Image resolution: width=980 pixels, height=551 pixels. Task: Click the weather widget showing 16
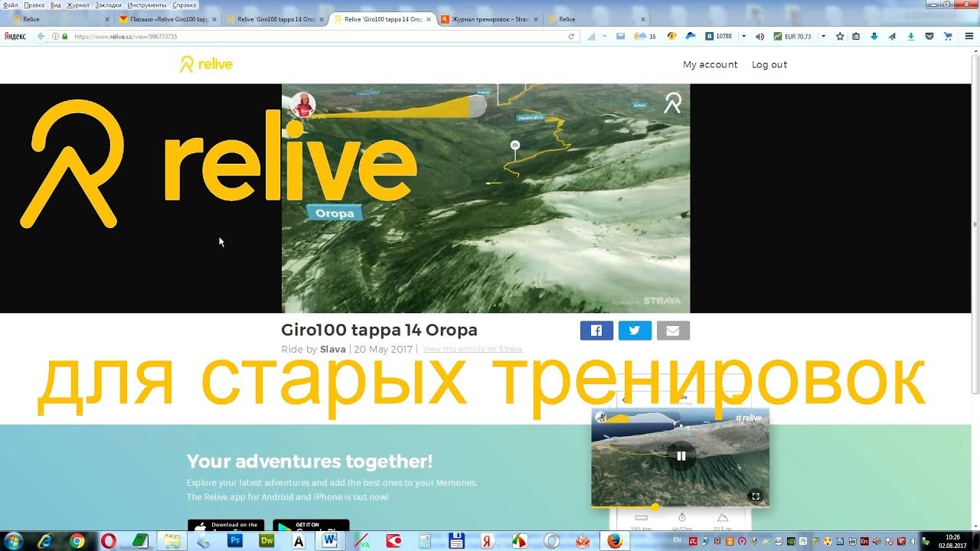[x=645, y=36]
